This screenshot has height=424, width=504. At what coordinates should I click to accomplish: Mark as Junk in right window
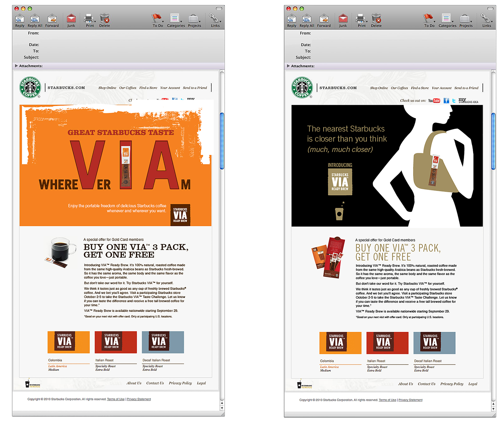pyautogui.click(x=343, y=19)
